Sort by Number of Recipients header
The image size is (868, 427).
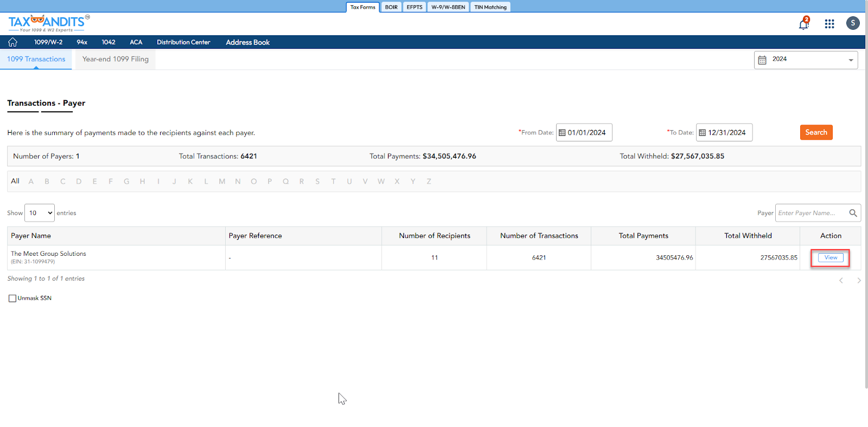[434, 236]
